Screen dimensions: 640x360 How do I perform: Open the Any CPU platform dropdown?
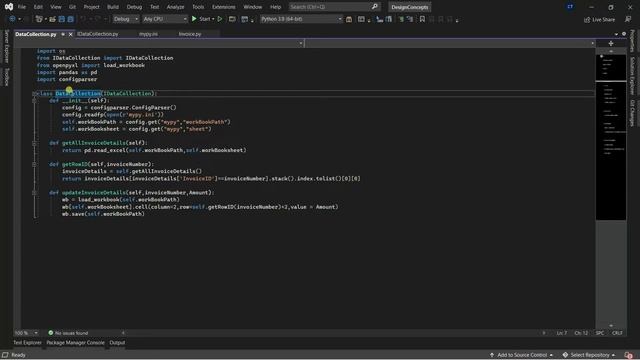[165, 19]
